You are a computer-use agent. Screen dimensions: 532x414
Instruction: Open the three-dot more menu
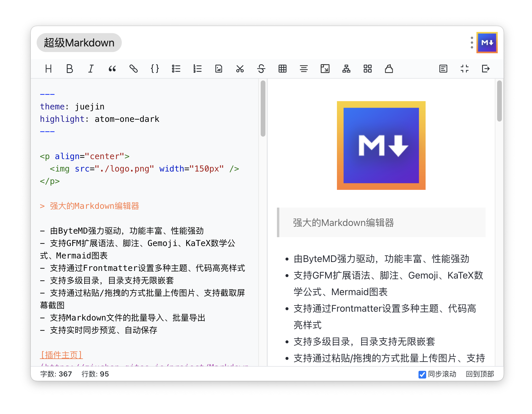pos(472,43)
